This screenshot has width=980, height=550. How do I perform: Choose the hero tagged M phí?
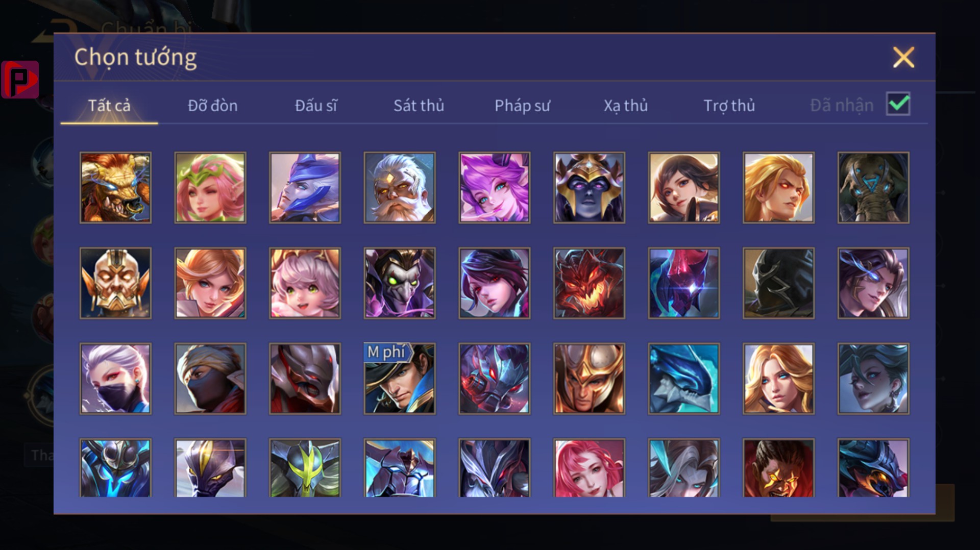click(400, 379)
